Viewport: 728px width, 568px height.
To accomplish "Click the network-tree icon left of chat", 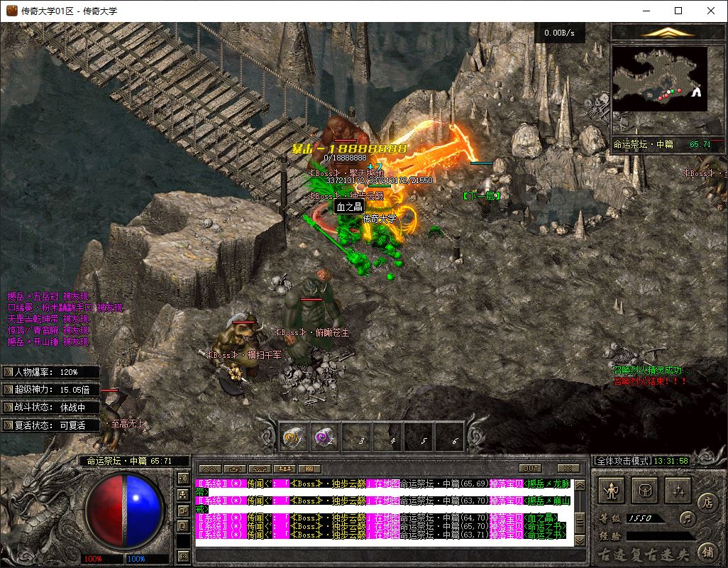I will pos(183,494).
